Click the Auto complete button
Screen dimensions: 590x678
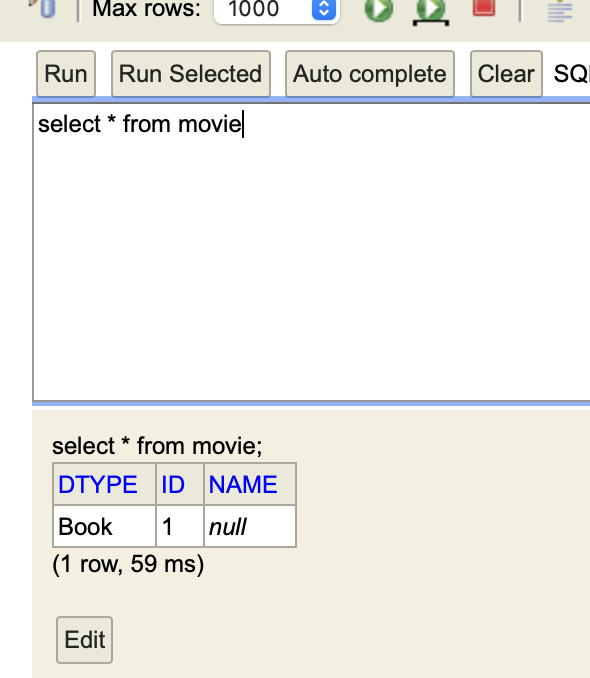[x=370, y=74]
